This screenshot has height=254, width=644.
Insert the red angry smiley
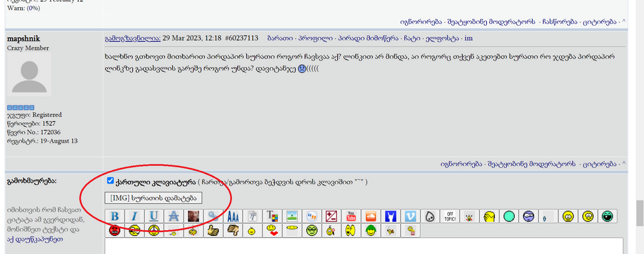115,231
